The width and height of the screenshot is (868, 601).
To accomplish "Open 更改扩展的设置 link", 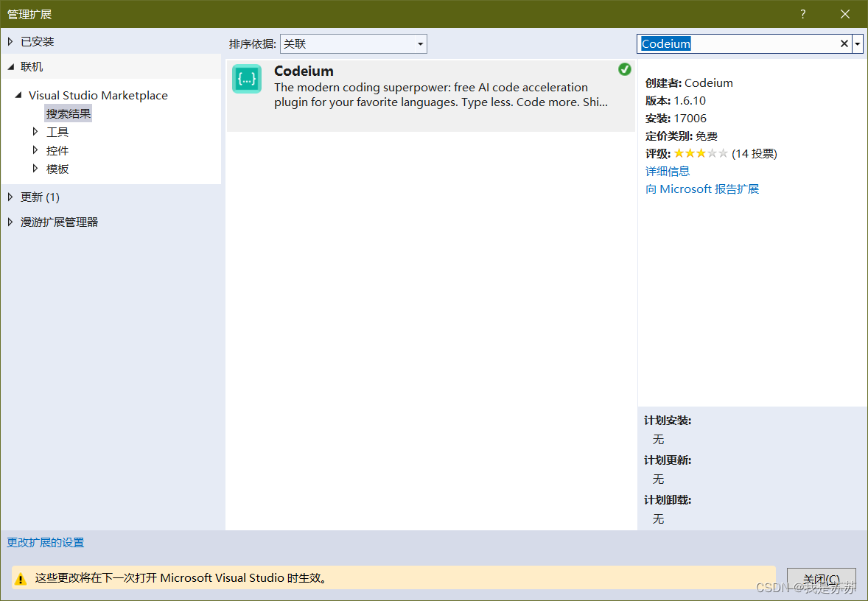I will [x=46, y=542].
